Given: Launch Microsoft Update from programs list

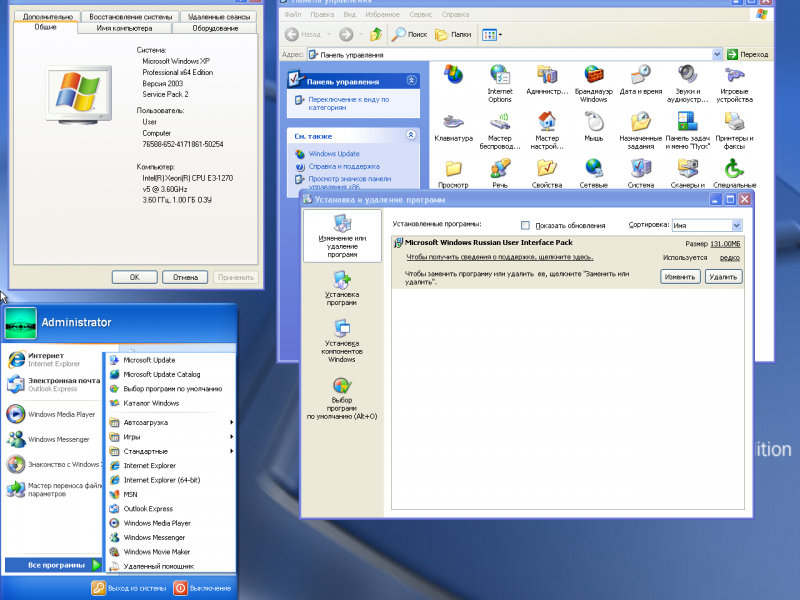Looking at the screenshot, I should 149,360.
